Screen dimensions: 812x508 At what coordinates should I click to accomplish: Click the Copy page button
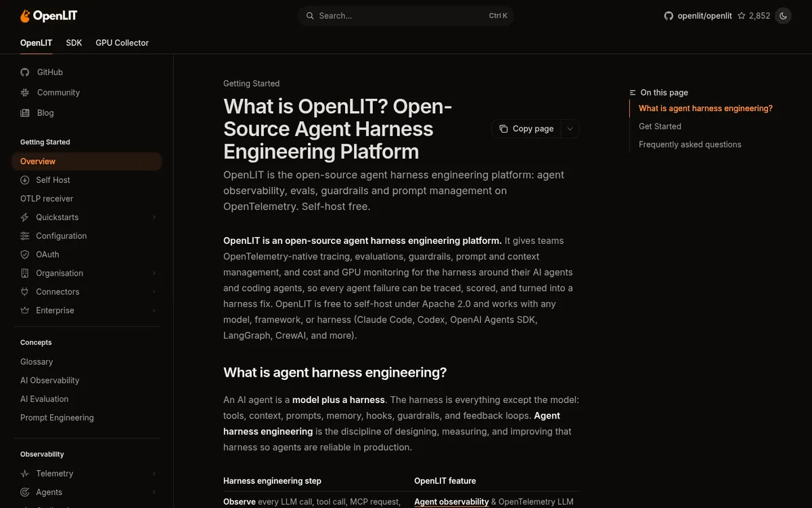[x=526, y=129]
